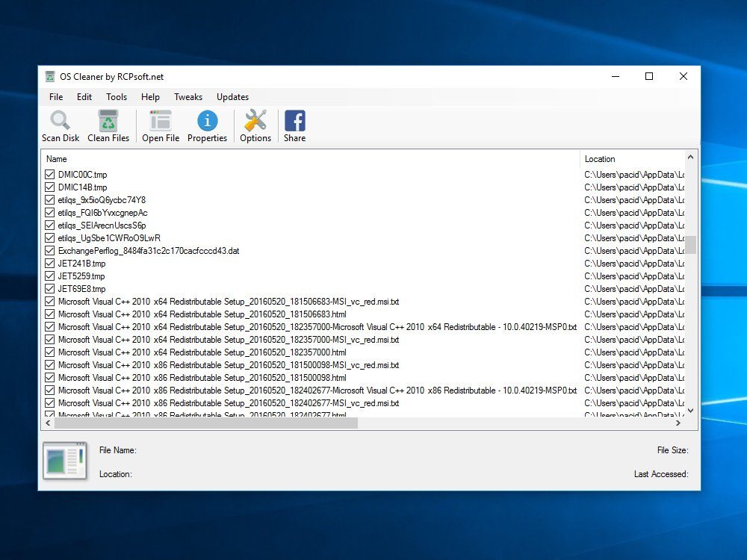The width and height of the screenshot is (747, 560).
Task: Uncheck the JET5259.tmp checkbox
Action: pos(49,276)
